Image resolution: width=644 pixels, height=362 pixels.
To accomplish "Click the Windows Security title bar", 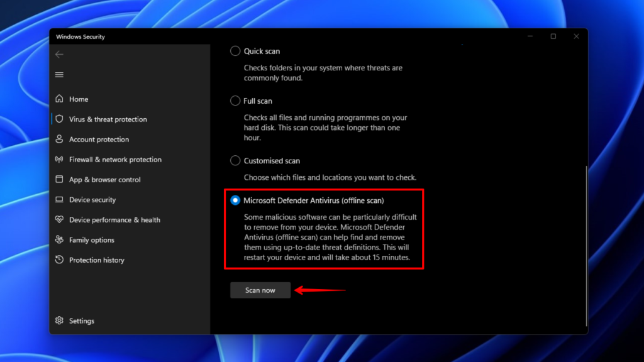I will (81, 36).
